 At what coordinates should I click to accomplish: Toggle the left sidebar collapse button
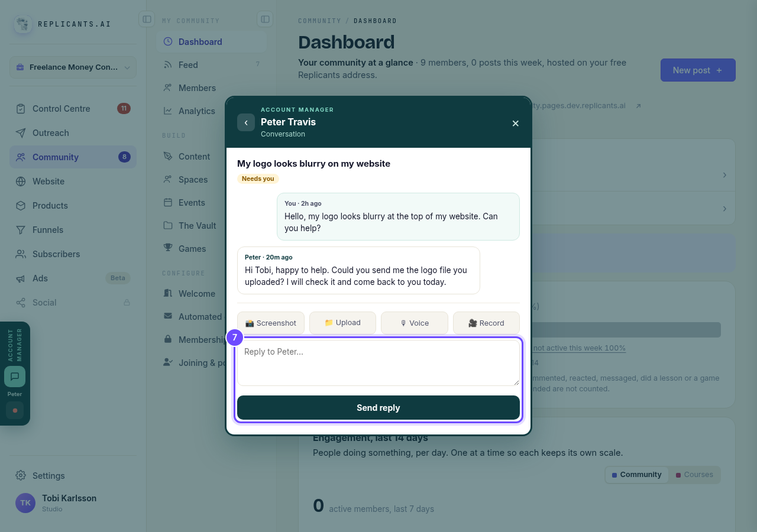click(x=147, y=19)
